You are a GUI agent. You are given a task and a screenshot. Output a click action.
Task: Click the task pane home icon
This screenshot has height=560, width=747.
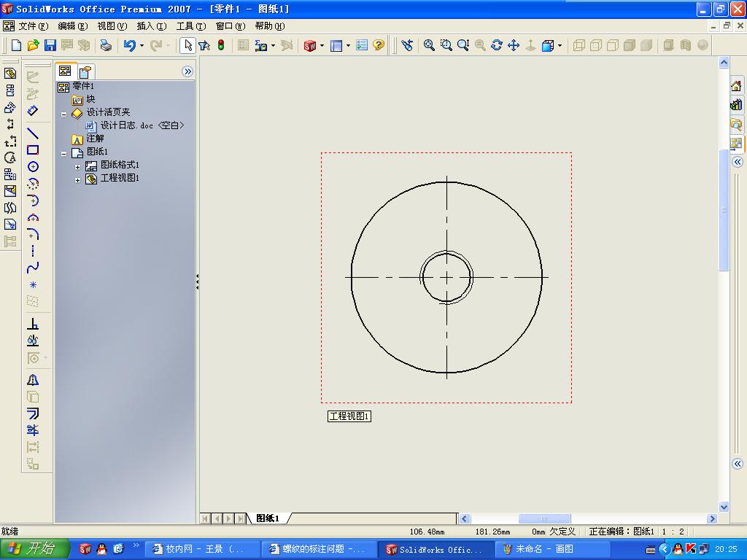pos(736,86)
